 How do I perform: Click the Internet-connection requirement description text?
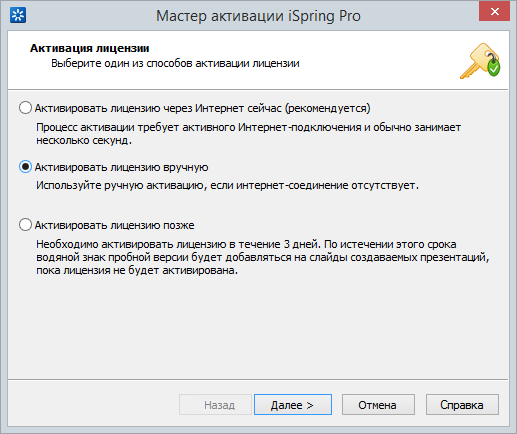(x=248, y=134)
